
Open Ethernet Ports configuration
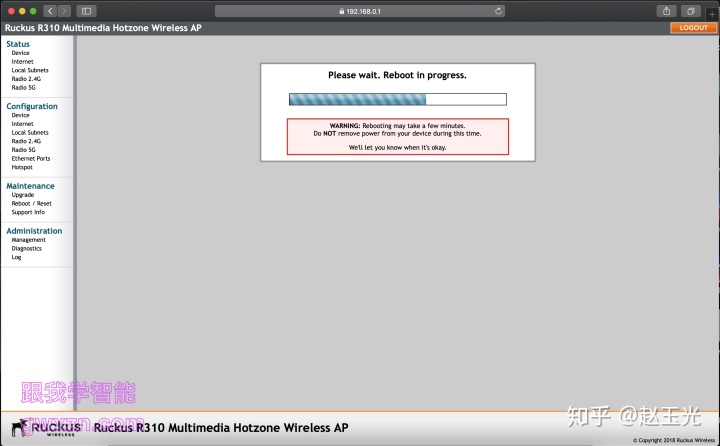point(31,158)
